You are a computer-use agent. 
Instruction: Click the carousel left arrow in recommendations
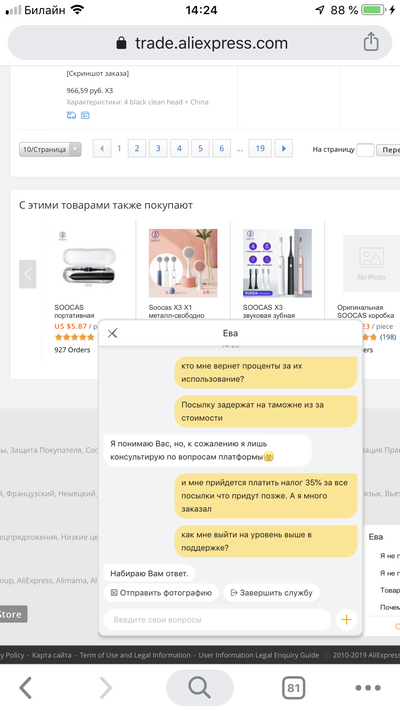(x=27, y=274)
